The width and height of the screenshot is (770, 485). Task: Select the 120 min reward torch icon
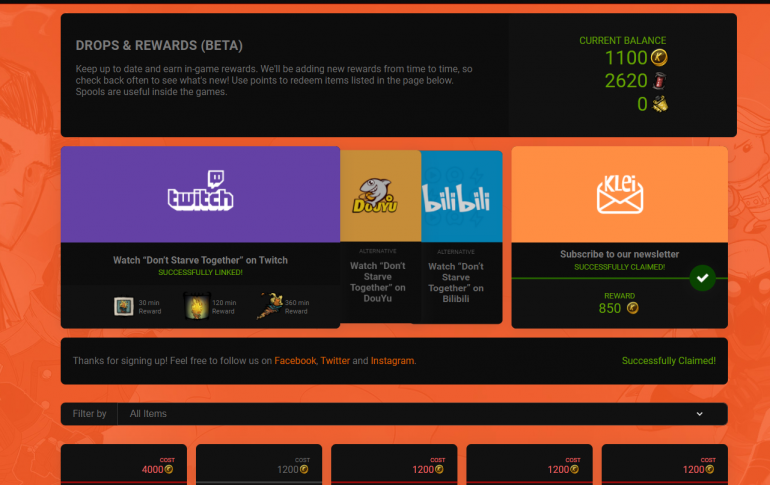tap(197, 306)
